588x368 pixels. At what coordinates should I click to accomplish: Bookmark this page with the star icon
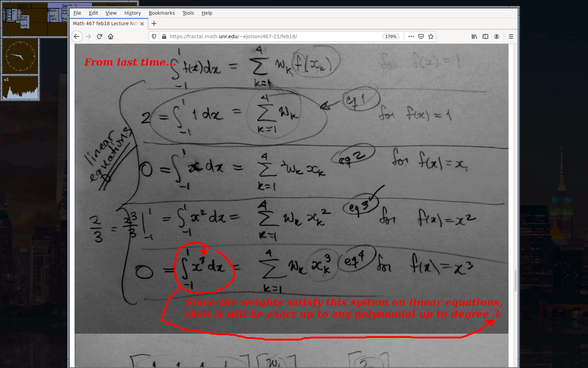tap(431, 36)
